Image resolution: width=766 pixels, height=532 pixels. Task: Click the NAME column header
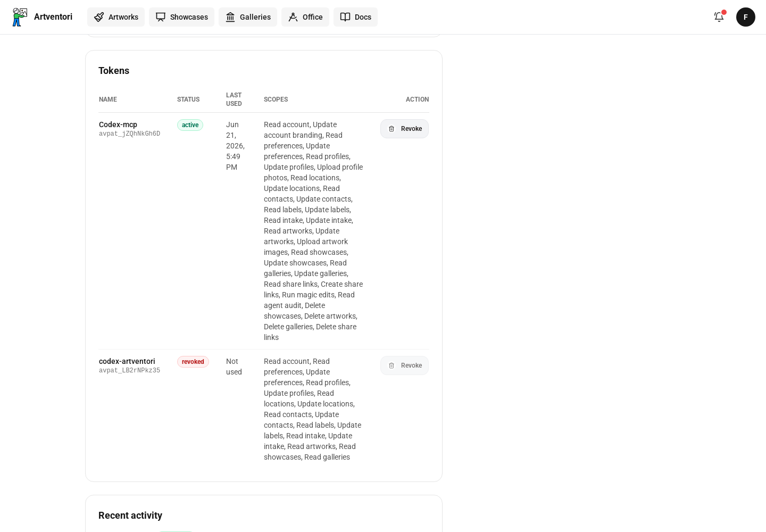(x=108, y=99)
